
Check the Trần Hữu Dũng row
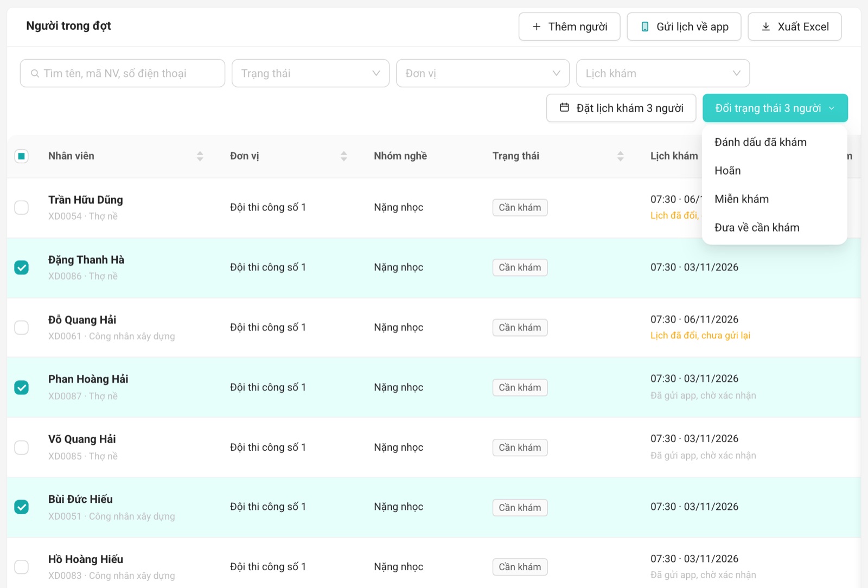coord(21,208)
